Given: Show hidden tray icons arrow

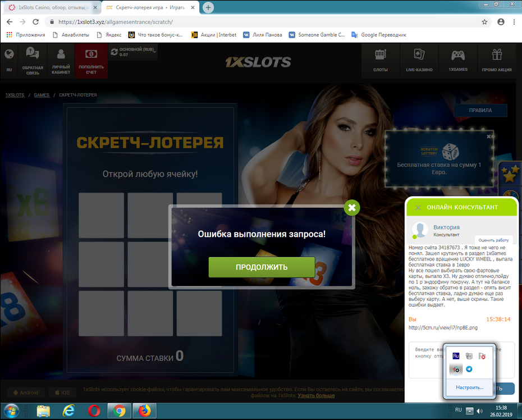Looking at the screenshot, I should pyautogui.click(x=469, y=411).
